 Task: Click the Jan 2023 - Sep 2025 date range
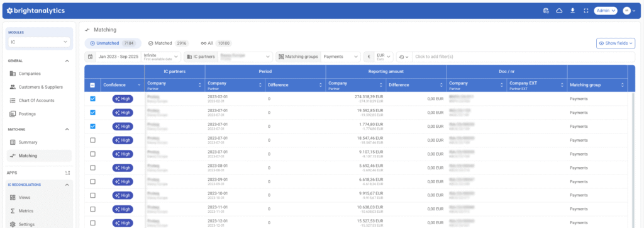(118, 57)
